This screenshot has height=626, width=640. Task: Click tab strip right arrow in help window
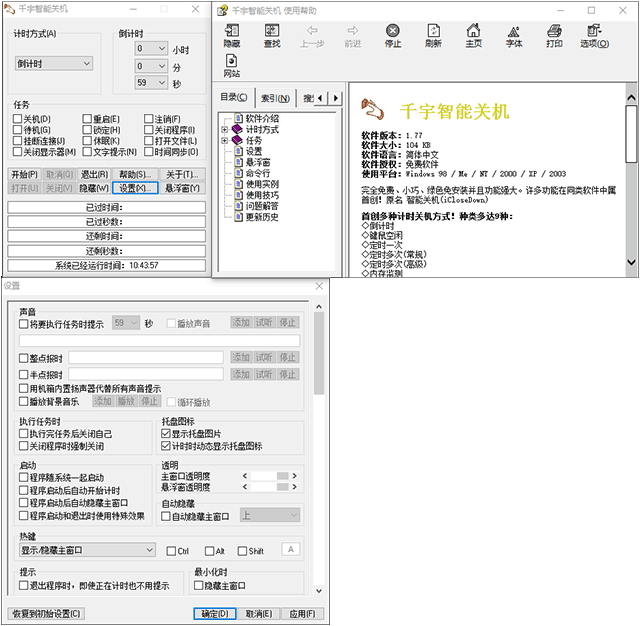pos(336,98)
